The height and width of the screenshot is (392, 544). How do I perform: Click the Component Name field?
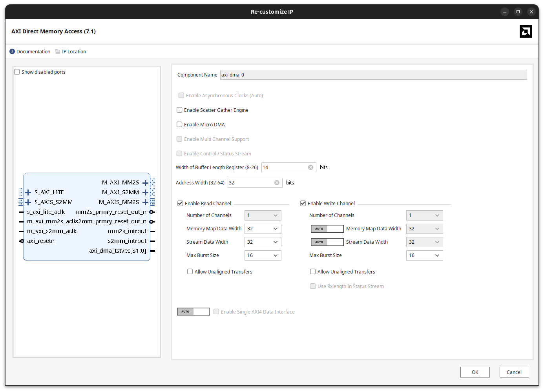373,75
